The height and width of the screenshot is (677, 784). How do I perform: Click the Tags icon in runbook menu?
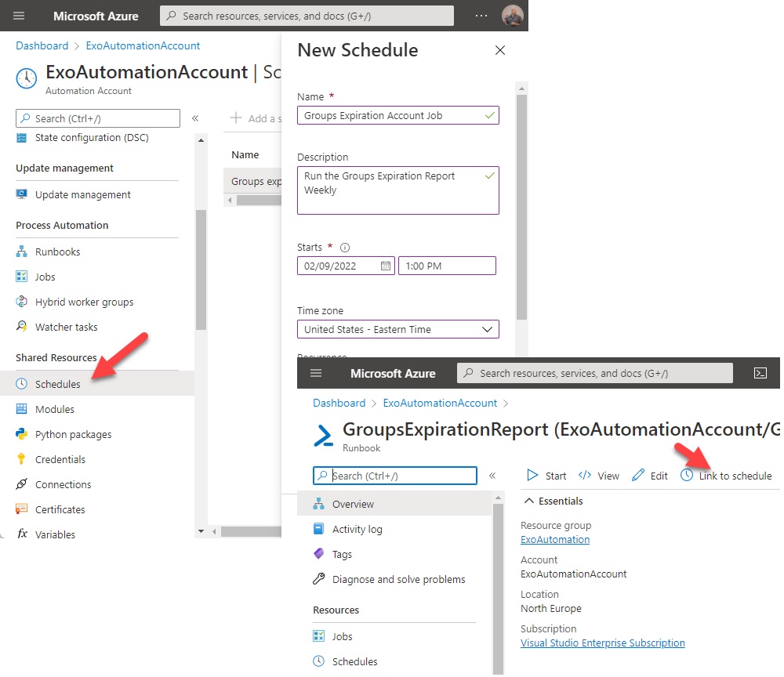(318, 554)
